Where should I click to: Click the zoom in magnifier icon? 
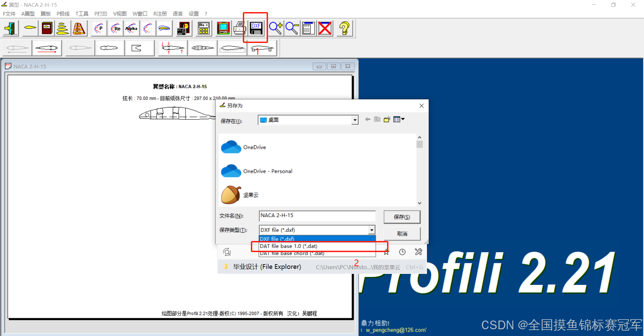pyautogui.click(x=276, y=28)
